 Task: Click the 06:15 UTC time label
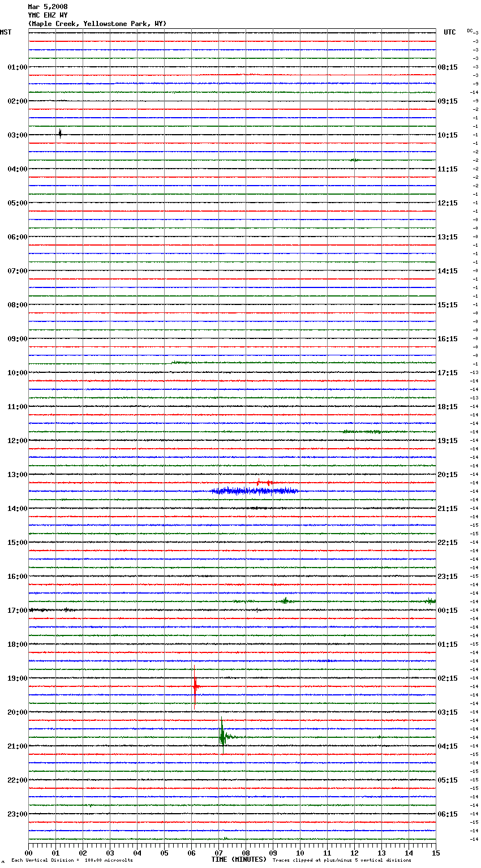(x=448, y=814)
